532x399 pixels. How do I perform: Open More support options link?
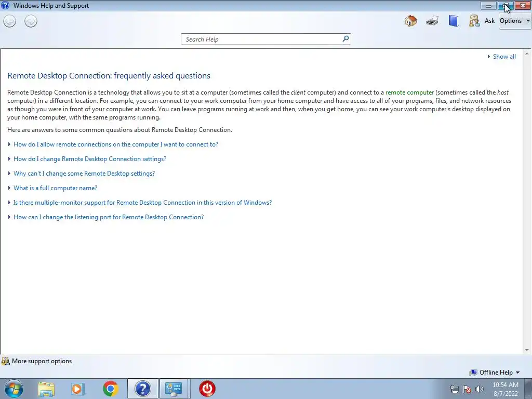42,361
